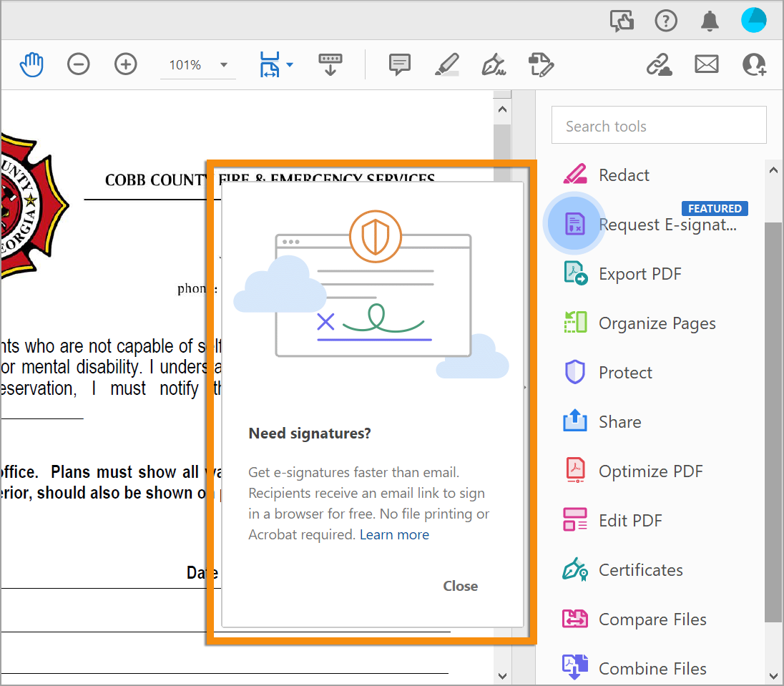The image size is (784, 686).
Task: Open the Redact tool
Action: (623, 174)
